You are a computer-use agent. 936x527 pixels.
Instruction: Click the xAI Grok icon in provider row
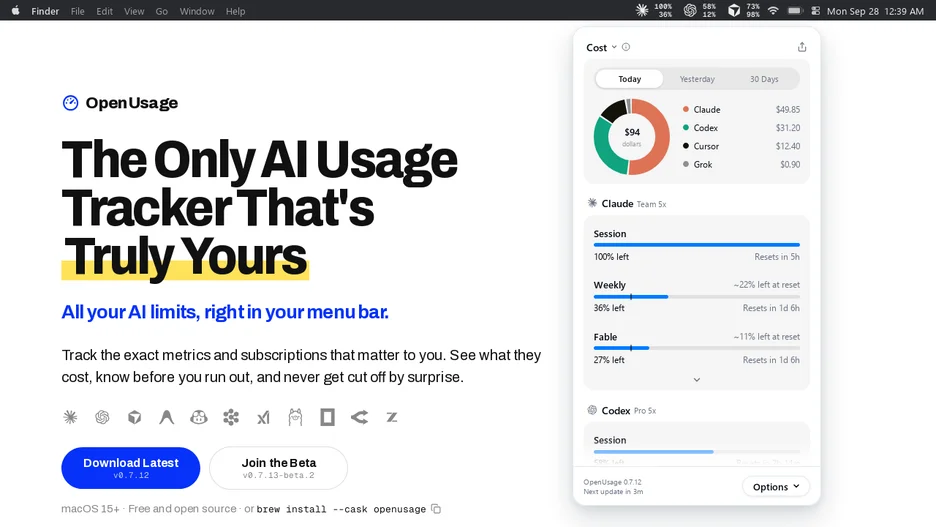tap(263, 417)
